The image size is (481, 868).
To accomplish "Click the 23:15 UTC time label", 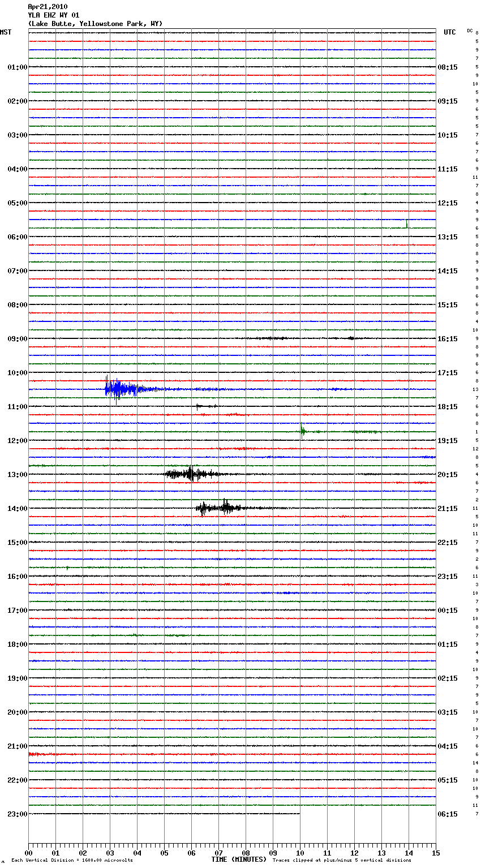I will pyautogui.click(x=448, y=577).
